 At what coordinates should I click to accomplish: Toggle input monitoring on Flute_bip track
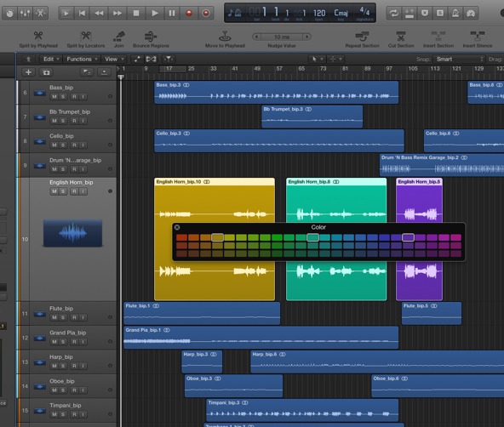(x=83, y=317)
